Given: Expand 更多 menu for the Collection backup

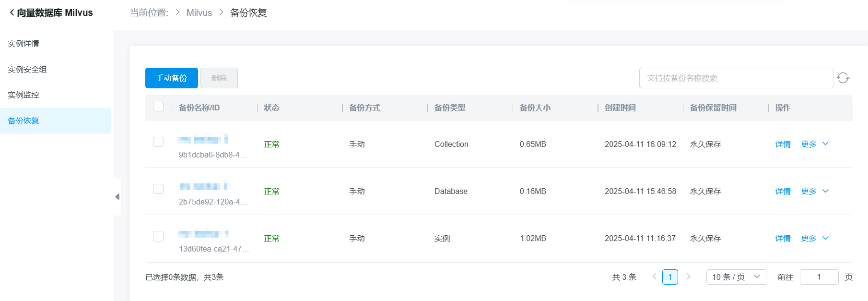Looking at the screenshot, I should point(815,144).
